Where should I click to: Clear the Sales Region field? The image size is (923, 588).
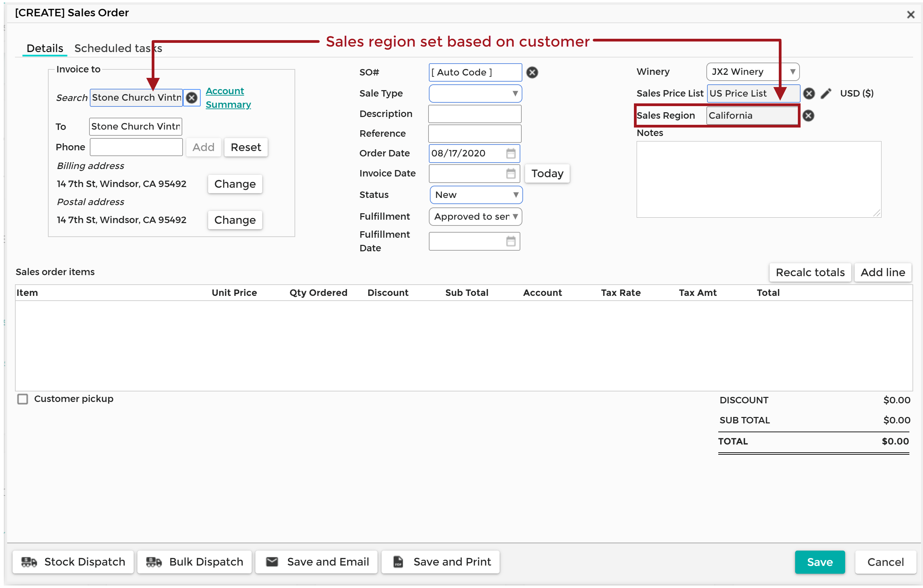pos(808,115)
